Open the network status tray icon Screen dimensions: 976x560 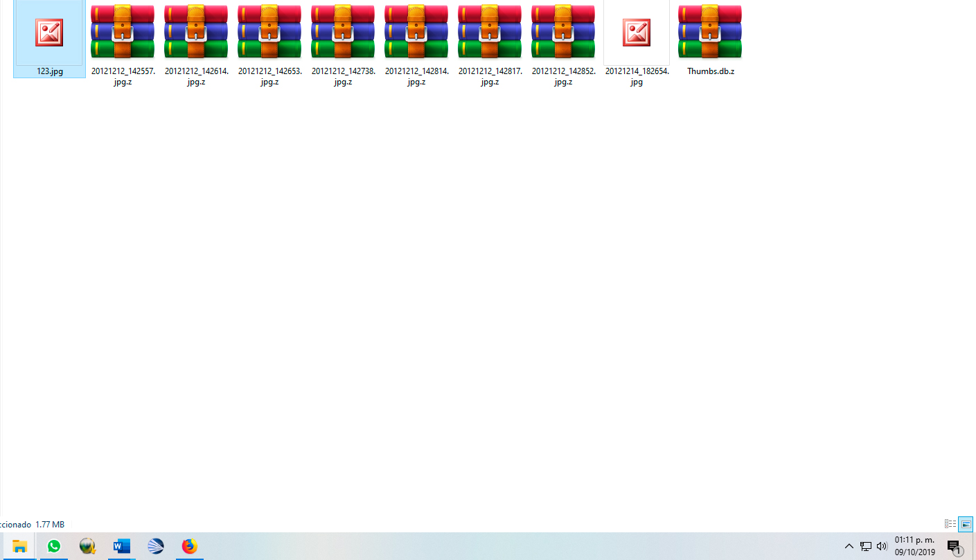[x=866, y=546]
